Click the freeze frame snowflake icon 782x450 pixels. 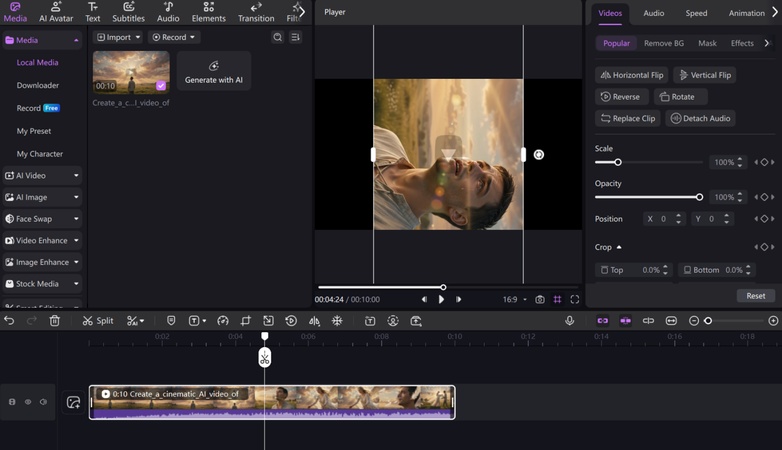point(337,321)
